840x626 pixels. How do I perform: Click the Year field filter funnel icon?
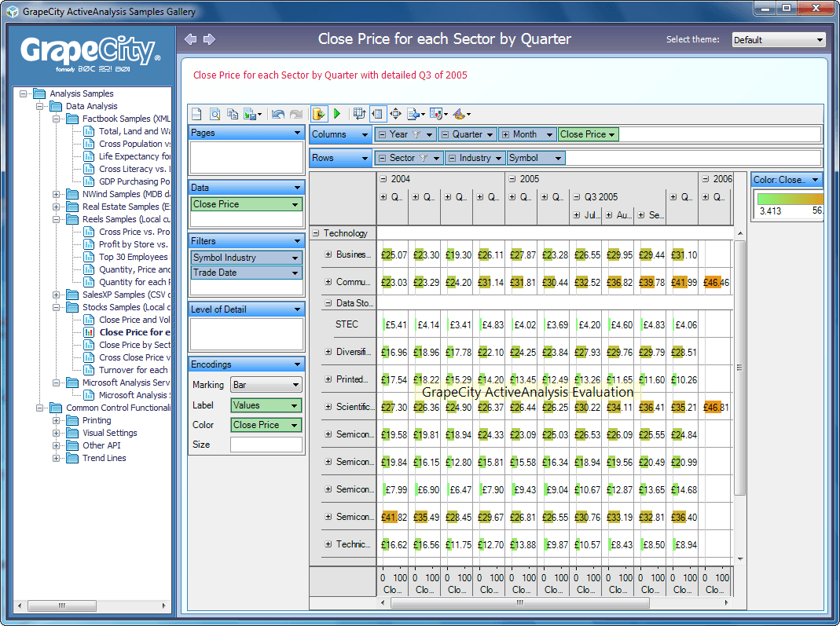click(x=416, y=134)
